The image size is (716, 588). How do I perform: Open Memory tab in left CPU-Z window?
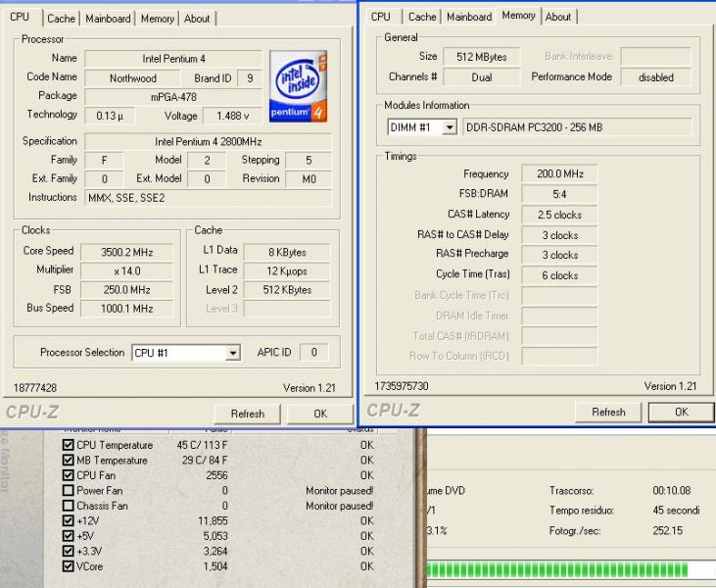coord(157,19)
